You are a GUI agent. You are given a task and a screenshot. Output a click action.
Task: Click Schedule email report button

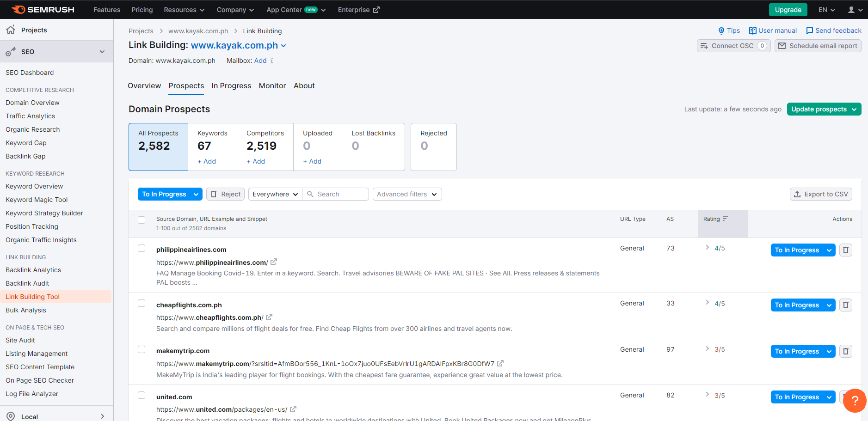pos(818,46)
